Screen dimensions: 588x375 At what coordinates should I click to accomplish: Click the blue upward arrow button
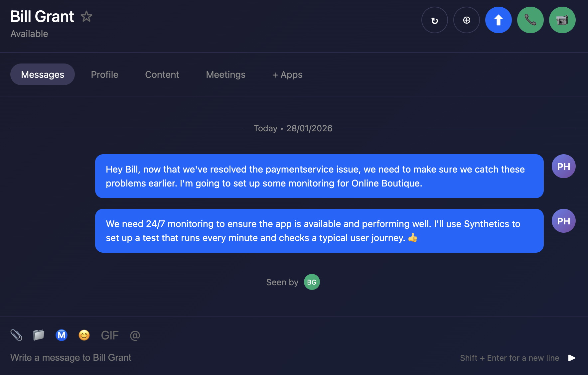point(498,20)
